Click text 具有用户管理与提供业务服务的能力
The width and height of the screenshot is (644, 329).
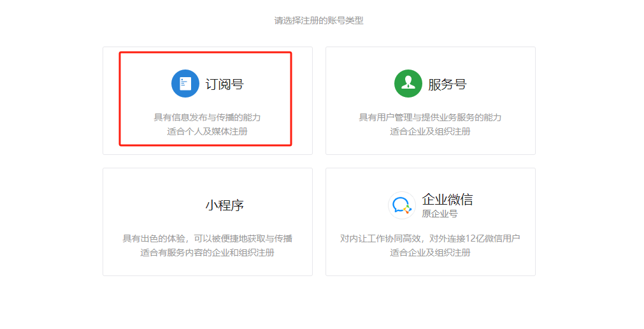(x=431, y=117)
